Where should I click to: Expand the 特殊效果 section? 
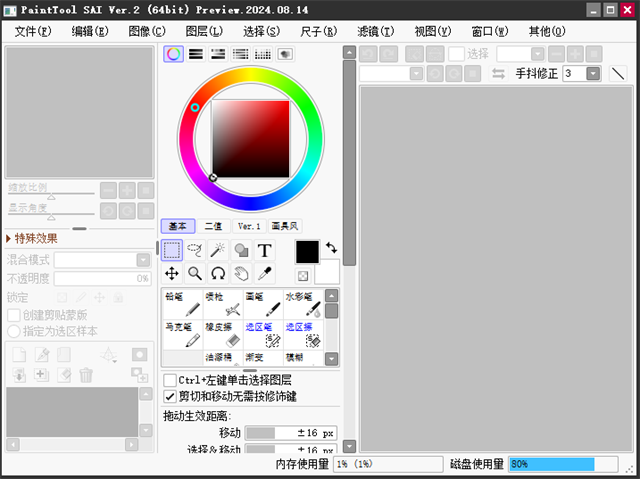pos(32,239)
